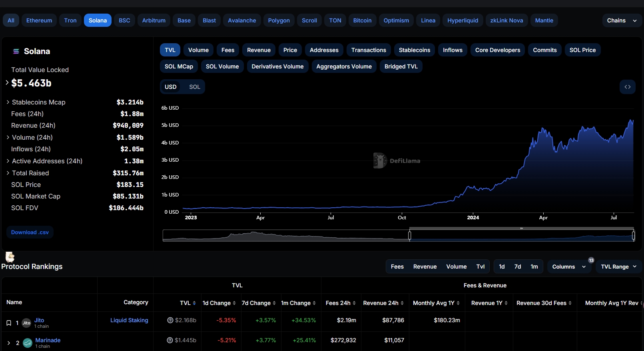Image resolution: width=644 pixels, height=351 pixels.
Task: Sort by Revenue 1Y column
Action: coord(506,303)
